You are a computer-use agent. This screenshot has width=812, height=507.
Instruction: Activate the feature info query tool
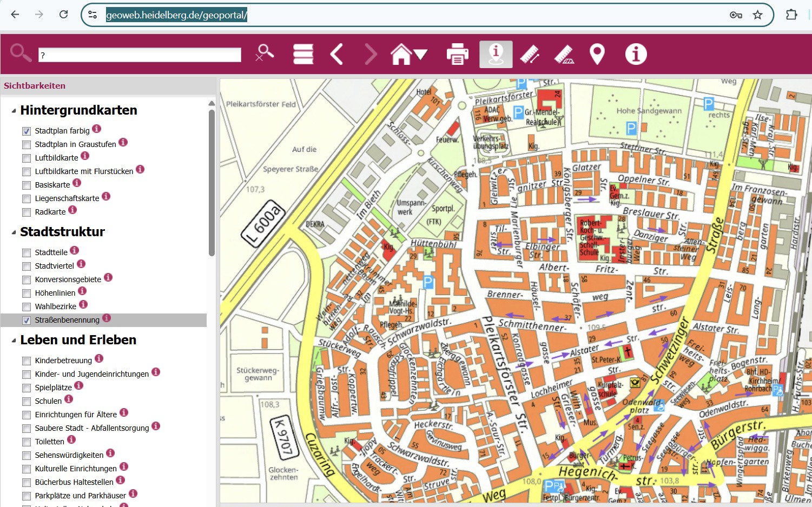[496, 54]
